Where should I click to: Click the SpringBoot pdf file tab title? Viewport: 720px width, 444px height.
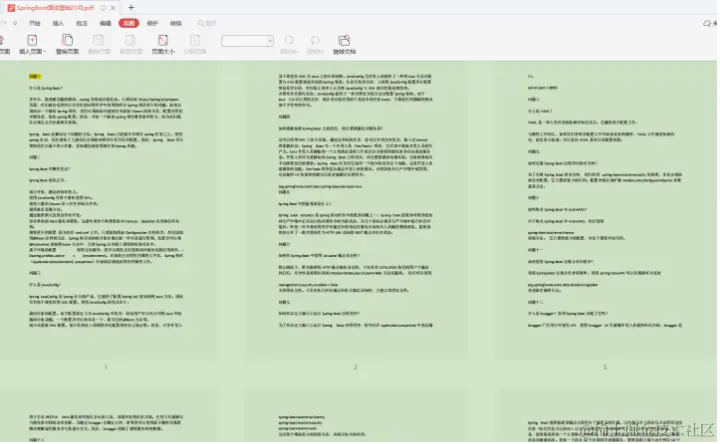click(x=56, y=8)
